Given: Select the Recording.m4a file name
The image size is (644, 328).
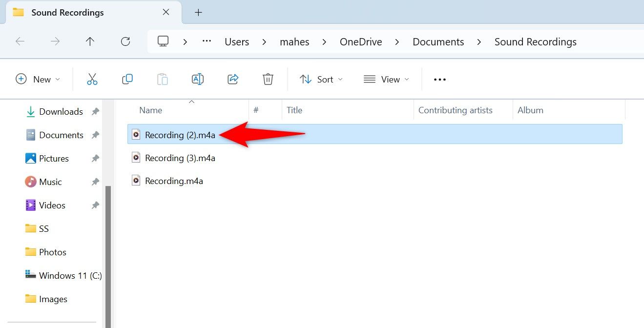Looking at the screenshot, I should [174, 181].
